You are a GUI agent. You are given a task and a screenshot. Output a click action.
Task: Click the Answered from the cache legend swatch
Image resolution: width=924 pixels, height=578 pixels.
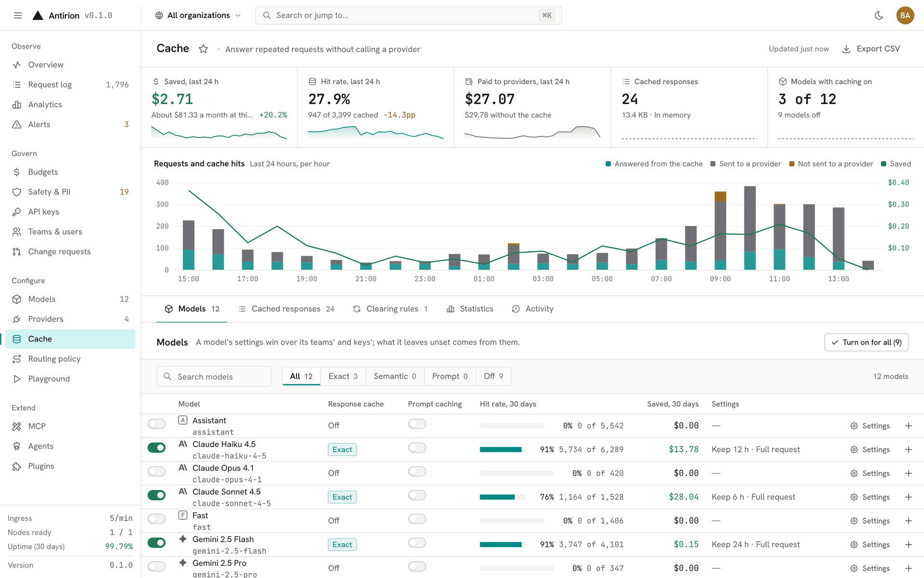608,164
